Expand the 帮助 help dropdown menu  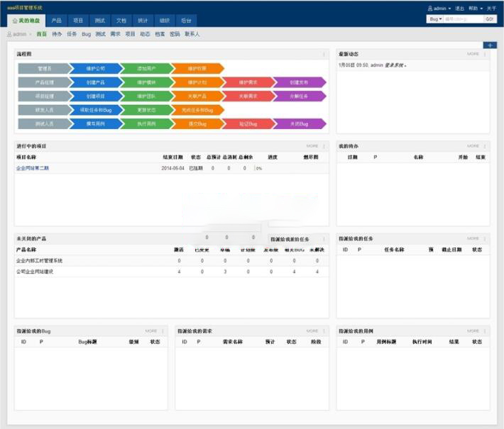click(476, 9)
